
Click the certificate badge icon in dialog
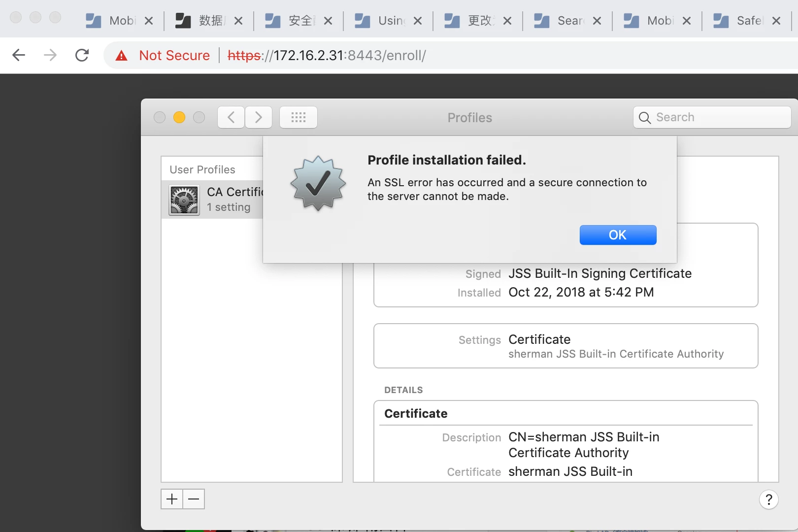pyautogui.click(x=318, y=183)
